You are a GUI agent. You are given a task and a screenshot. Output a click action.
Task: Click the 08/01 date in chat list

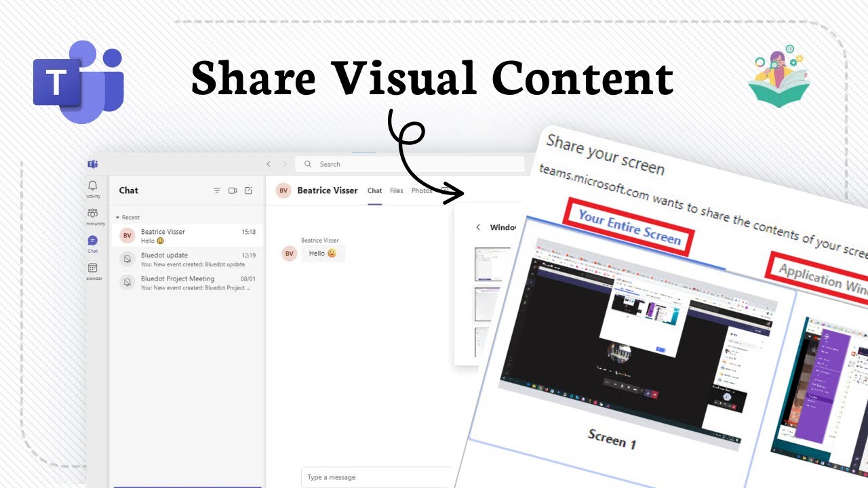tap(248, 279)
